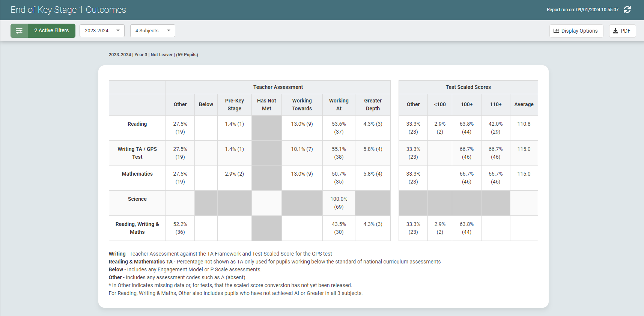Click Reading 110+ cell showing 42.0%
This screenshot has height=316, width=644.
pyautogui.click(x=495, y=128)
